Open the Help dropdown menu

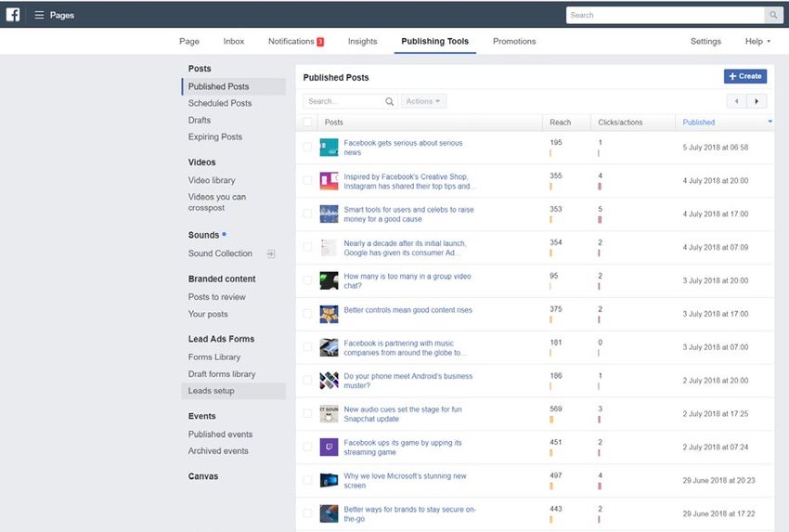coord(757,41)
